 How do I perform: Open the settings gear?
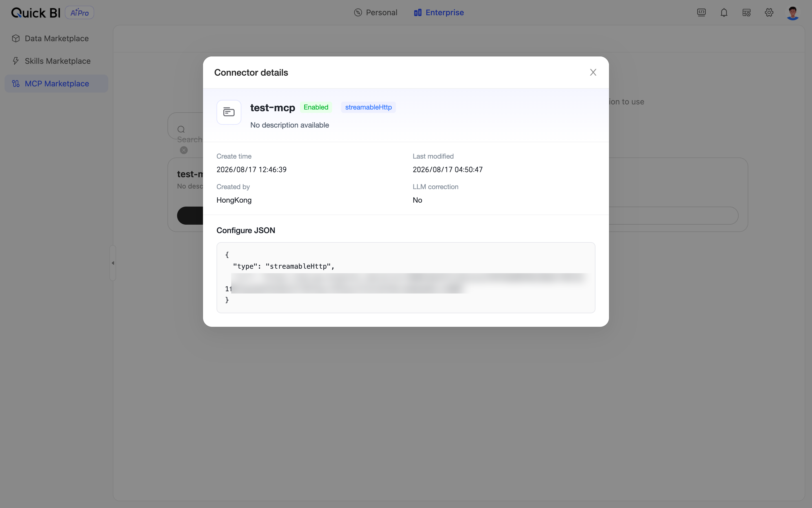pos(769,13)
